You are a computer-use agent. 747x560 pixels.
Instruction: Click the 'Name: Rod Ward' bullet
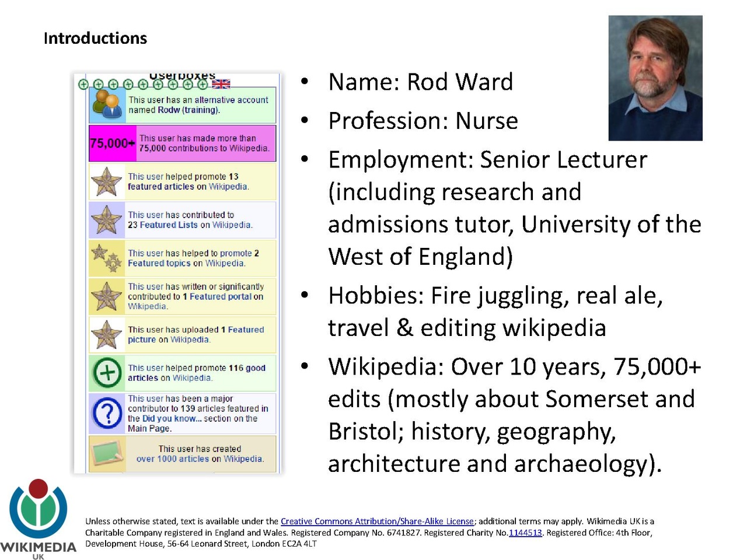[421, 82]
